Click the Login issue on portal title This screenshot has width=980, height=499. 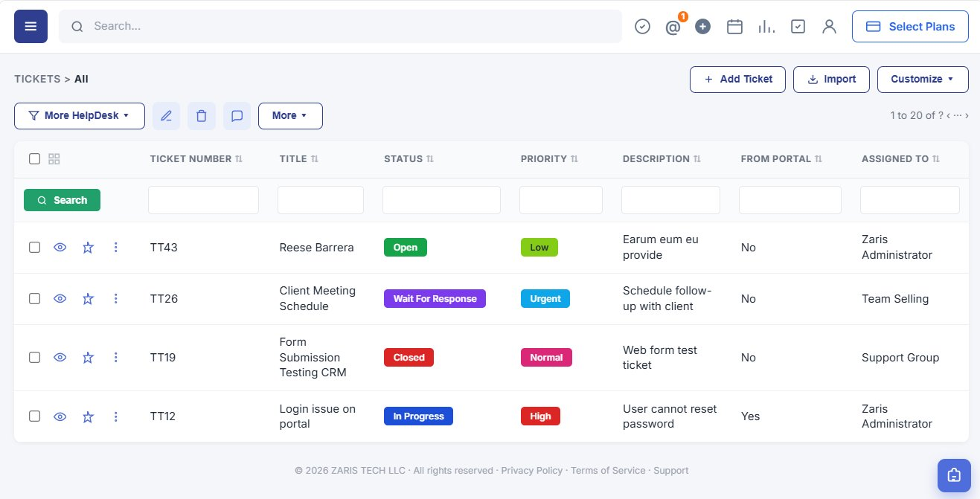pos(318,416)
